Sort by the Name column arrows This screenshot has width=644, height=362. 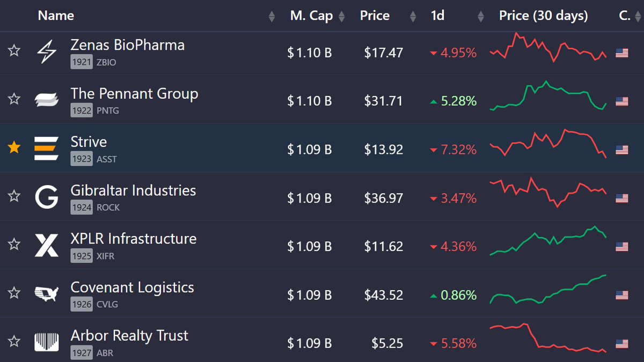(272, 16)
